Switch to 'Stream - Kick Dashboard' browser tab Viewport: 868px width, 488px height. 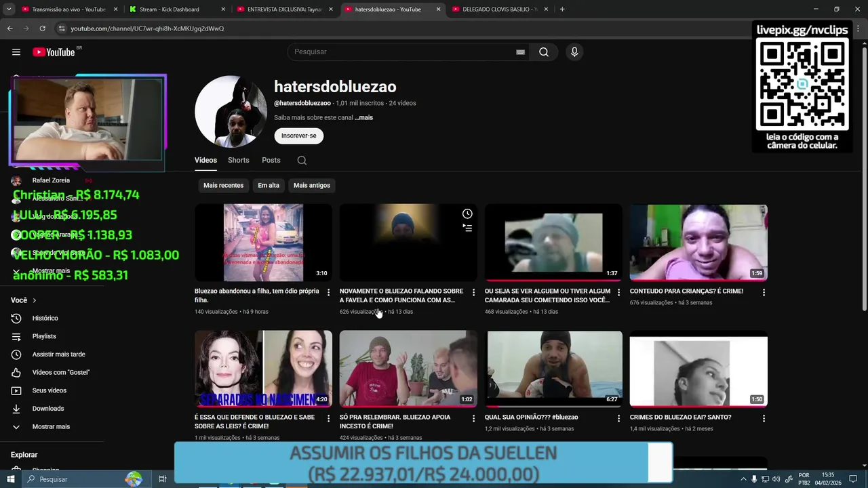(176, 9)
